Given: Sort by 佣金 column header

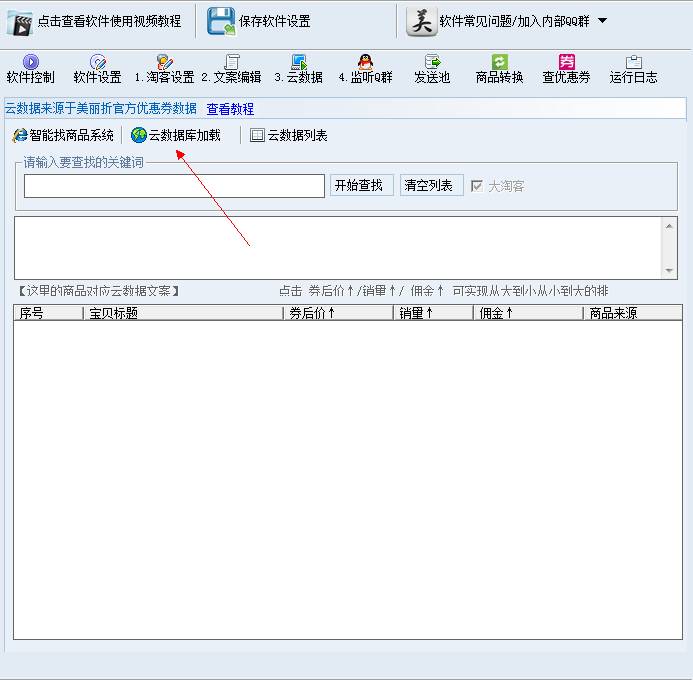Looking at the screenshot, I should [528, 313].
